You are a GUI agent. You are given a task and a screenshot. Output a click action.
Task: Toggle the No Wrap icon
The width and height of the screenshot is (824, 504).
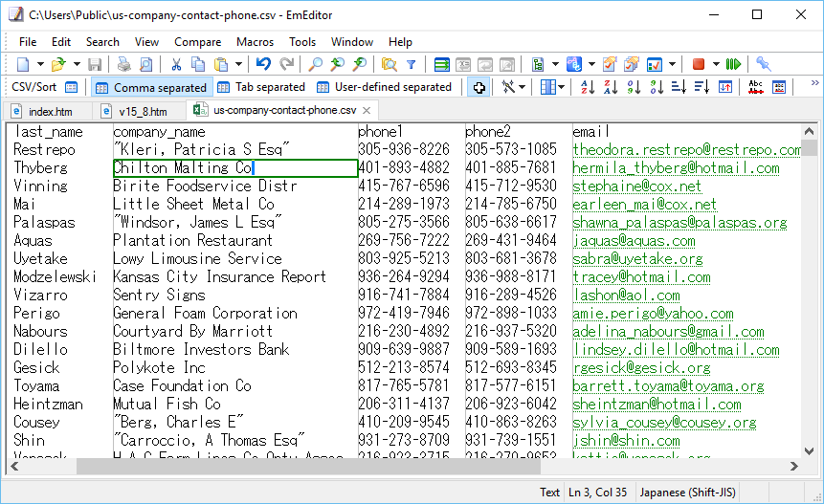[x=441, y=65]
